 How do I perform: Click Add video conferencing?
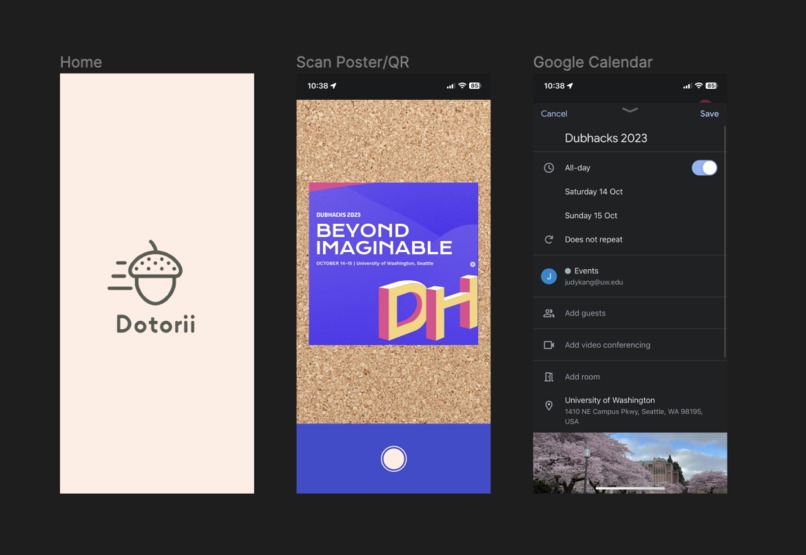point(607,345)
